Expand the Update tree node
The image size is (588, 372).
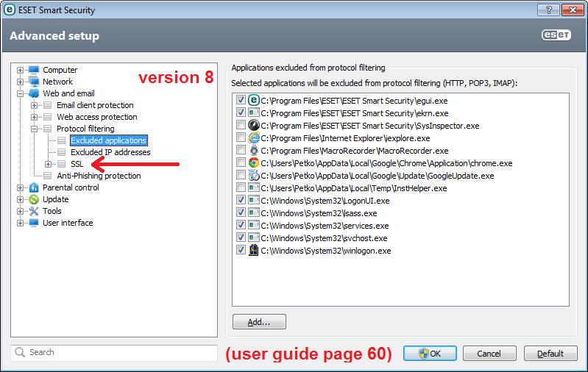pyautogui.click(x=20, y=199)
